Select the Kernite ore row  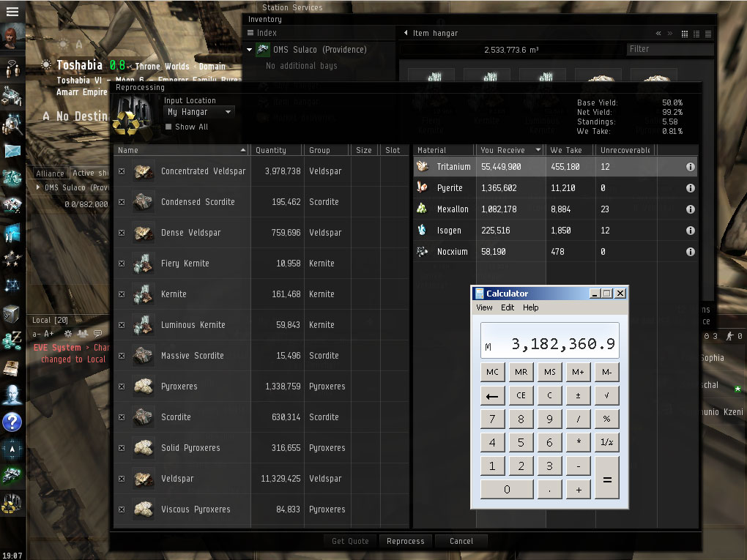point(261,294)
